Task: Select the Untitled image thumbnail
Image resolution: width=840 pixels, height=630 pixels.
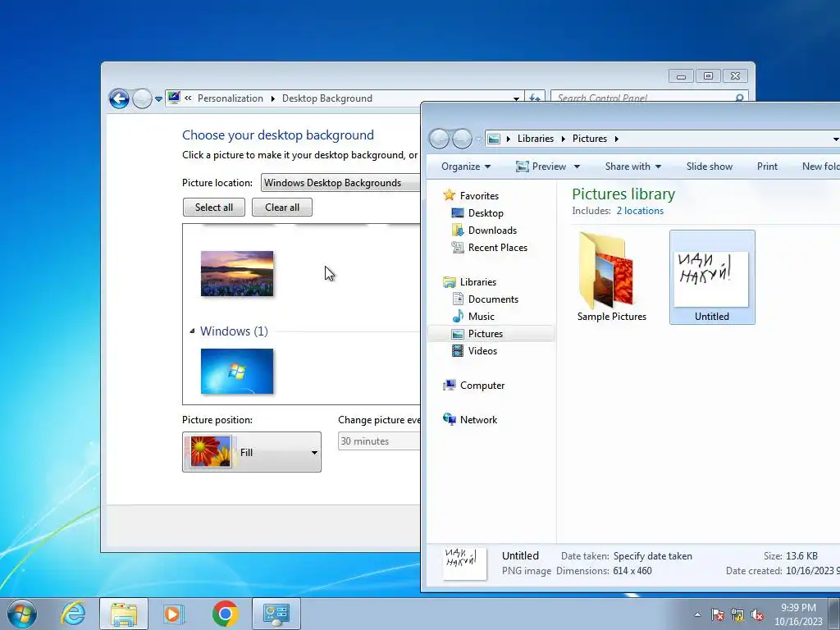Action: click(712, 277)
